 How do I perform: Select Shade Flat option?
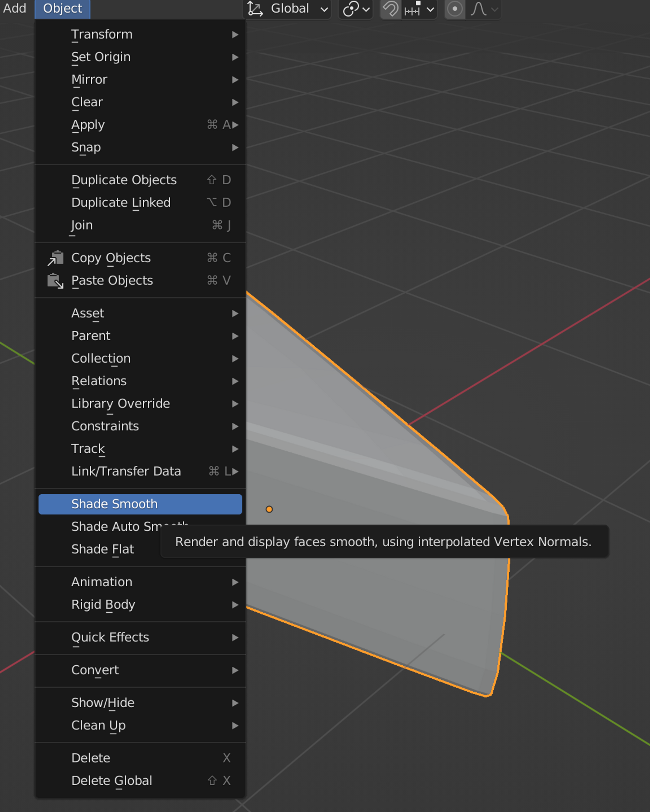pyautogui.click(x=102, y=549)
